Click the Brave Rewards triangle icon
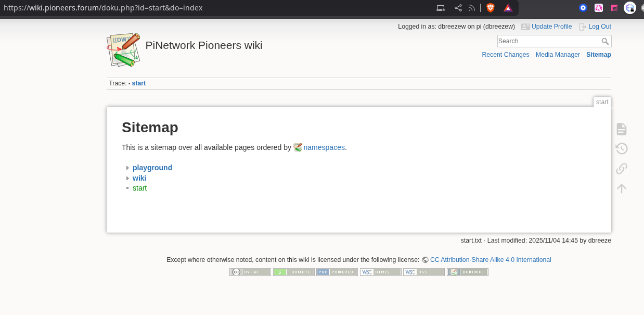 [x=508, y=8]
